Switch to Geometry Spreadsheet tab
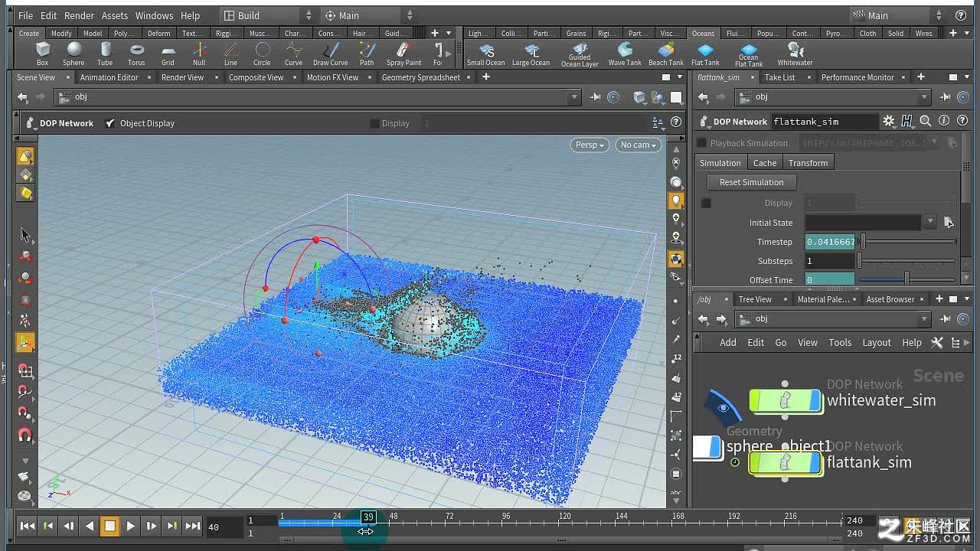This screenshot has width=980, height=551. tap(421, 77)
